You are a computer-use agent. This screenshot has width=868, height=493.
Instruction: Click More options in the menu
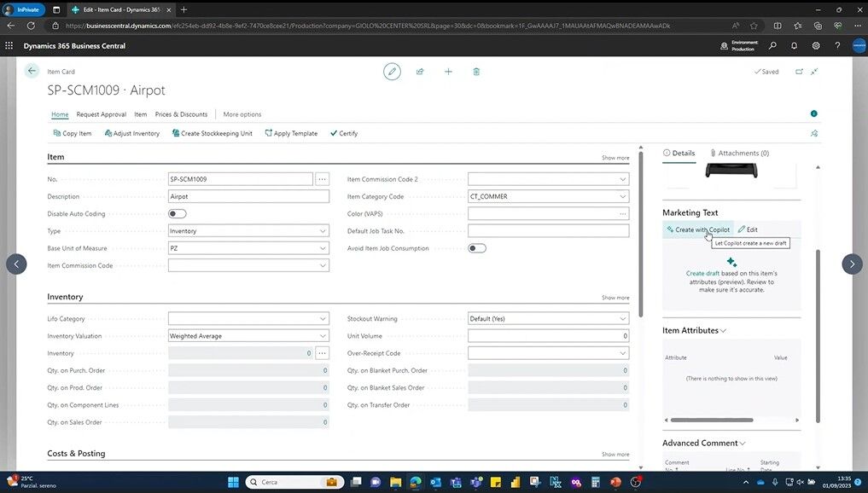tap(242, 114)
